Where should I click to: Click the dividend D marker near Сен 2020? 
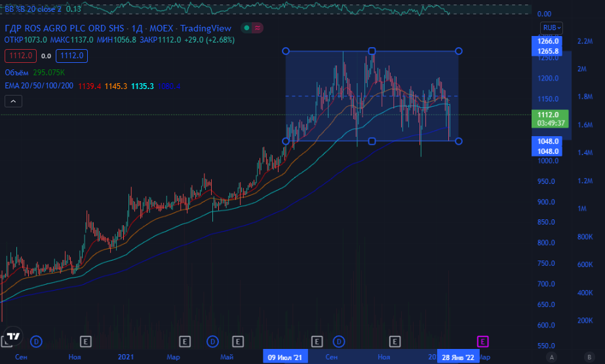coord(36,341)
